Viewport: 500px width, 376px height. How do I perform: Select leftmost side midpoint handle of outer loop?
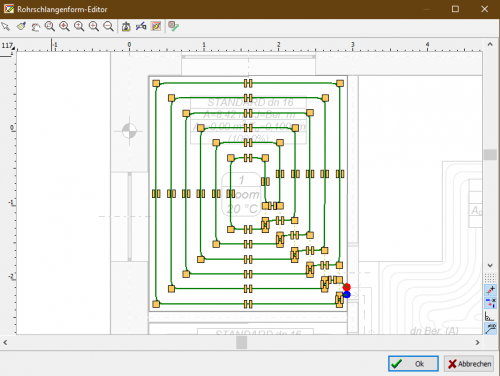(156, 194)
